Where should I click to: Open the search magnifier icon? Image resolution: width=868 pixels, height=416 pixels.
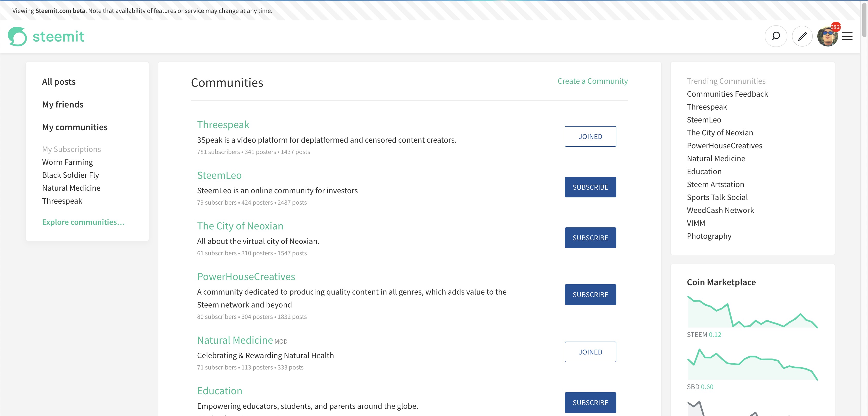point(776,36)
